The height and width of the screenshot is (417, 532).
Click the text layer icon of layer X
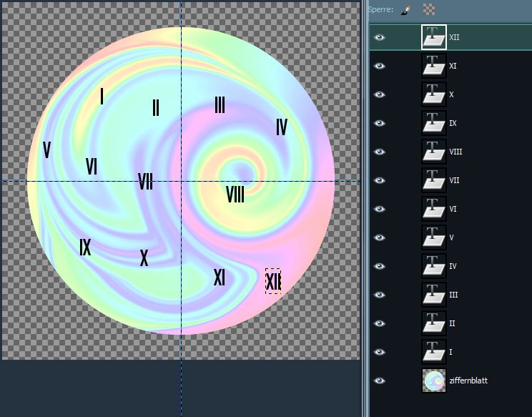[x=434, y=94]
